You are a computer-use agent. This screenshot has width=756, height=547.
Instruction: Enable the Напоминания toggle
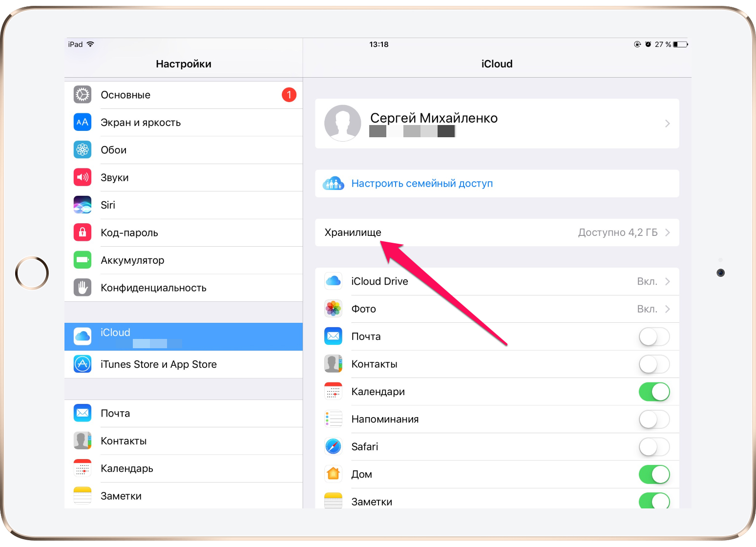pos(654,419)
